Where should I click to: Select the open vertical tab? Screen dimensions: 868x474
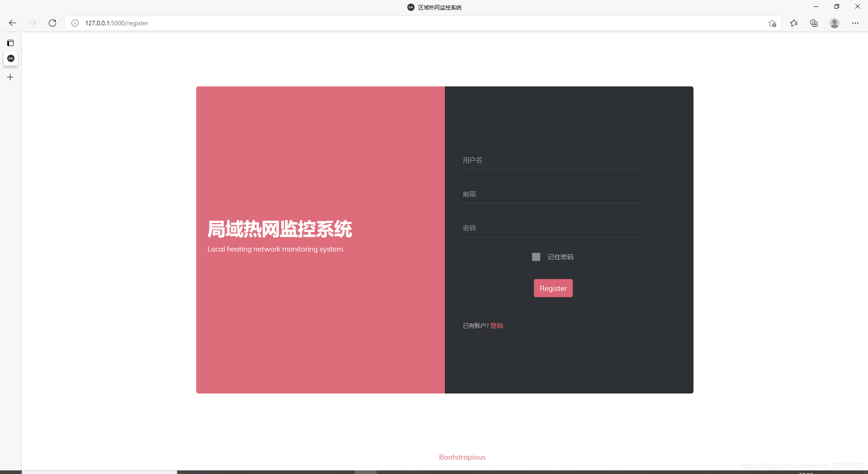[x=11, y=58]
